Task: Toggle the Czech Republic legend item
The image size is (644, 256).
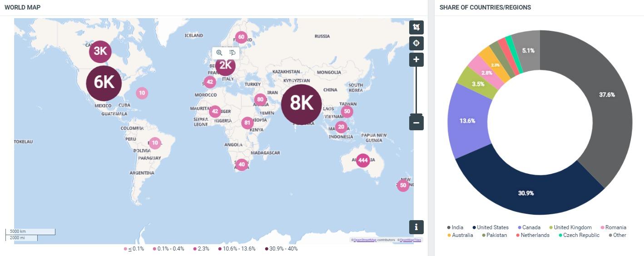Action: pos(578,235)
